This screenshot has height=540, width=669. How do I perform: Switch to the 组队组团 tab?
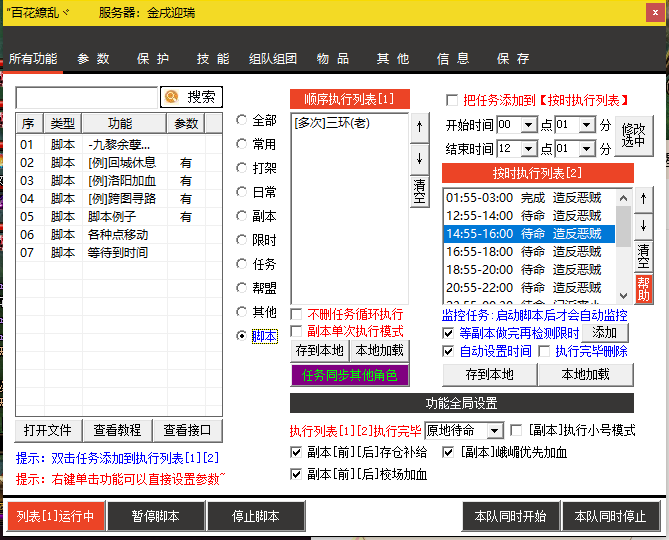(273, 59)
